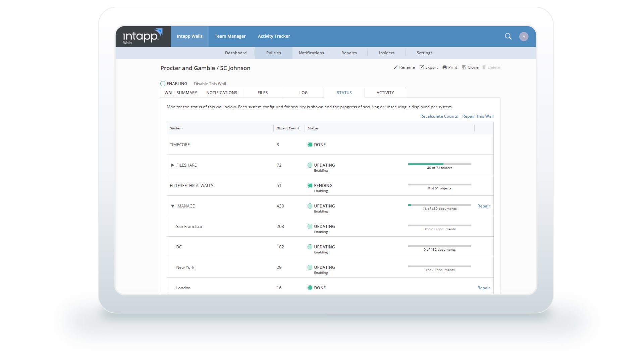Select the STATUS tab
This screenshot has width=644, height=362.
[344, 93]
